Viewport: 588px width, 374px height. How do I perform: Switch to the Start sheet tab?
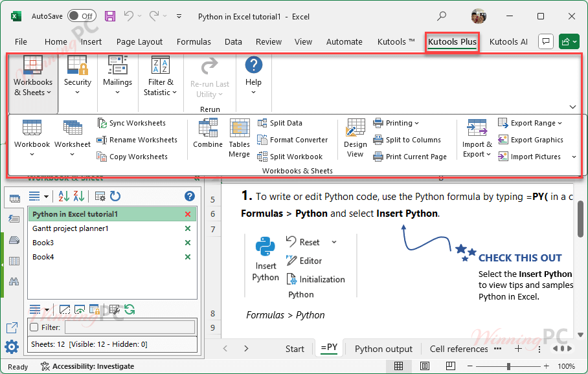(295, 349)
